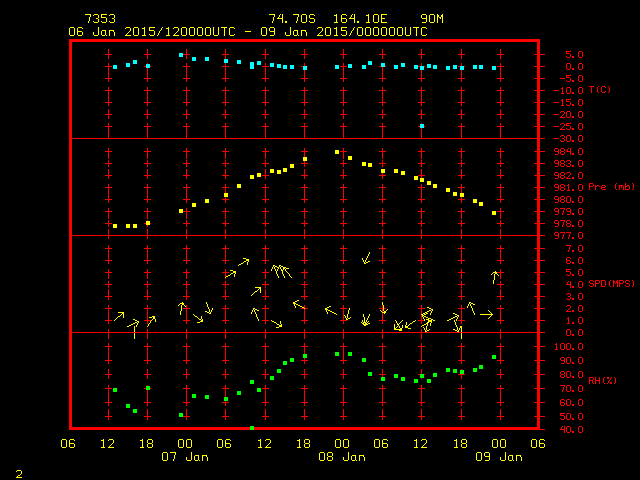The width and height of the screenshot is (640, 480).
Task: Click the end time "09 Jan 2015/000000UTC"
Action: coord(344,32)
